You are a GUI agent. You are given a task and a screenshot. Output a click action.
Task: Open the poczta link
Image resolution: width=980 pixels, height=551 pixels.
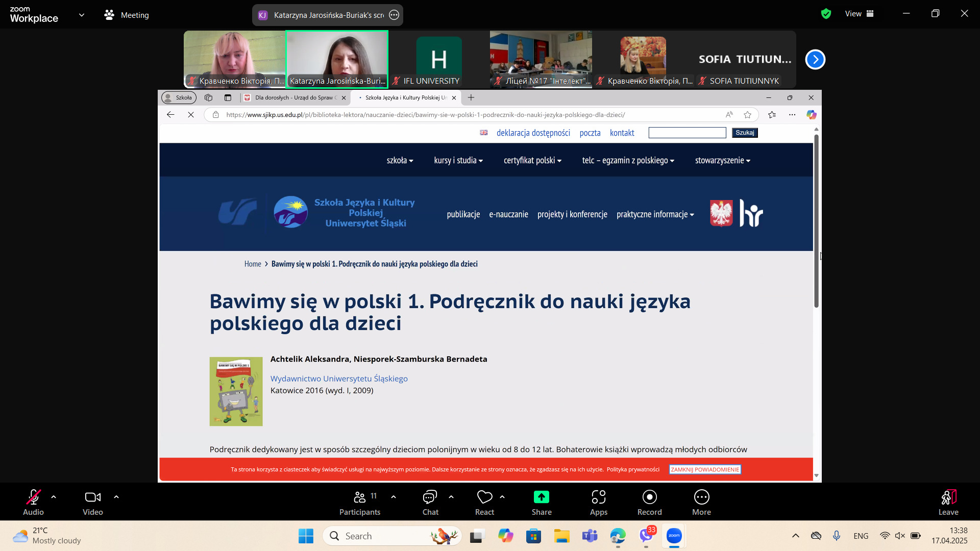point(590,133)
